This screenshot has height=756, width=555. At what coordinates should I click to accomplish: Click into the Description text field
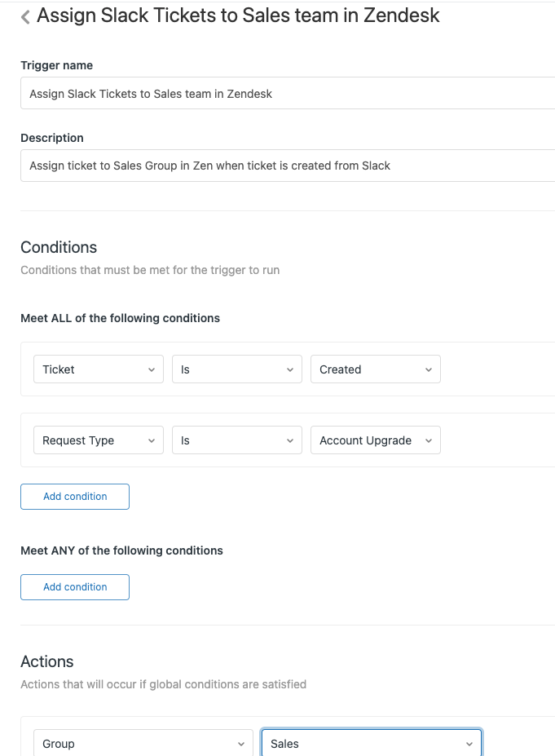288,166
